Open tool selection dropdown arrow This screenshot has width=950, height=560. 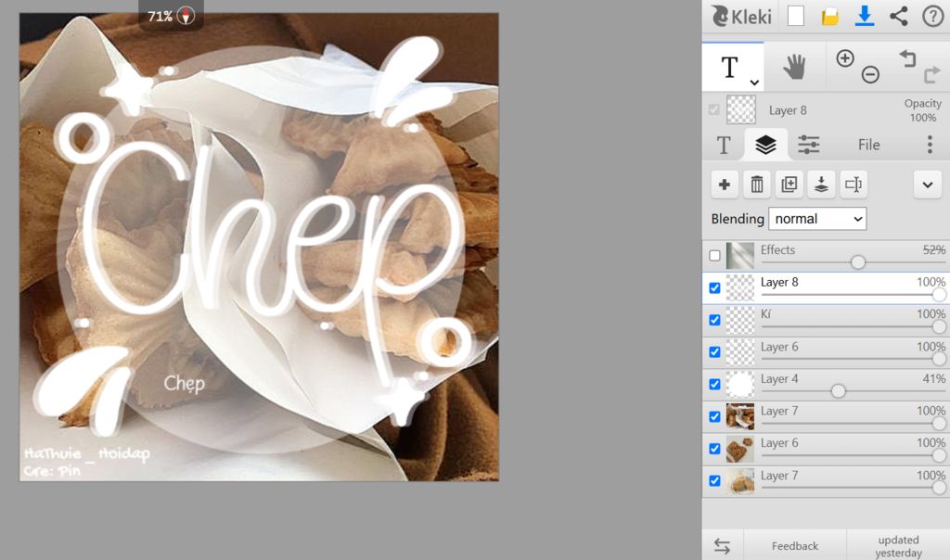754,82
